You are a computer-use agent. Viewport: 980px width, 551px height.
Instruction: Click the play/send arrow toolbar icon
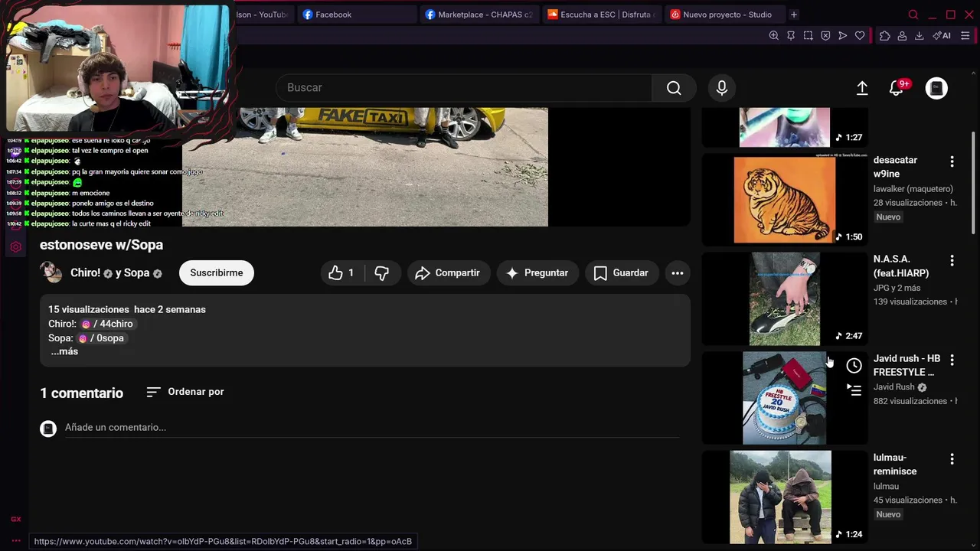[842, 36]
